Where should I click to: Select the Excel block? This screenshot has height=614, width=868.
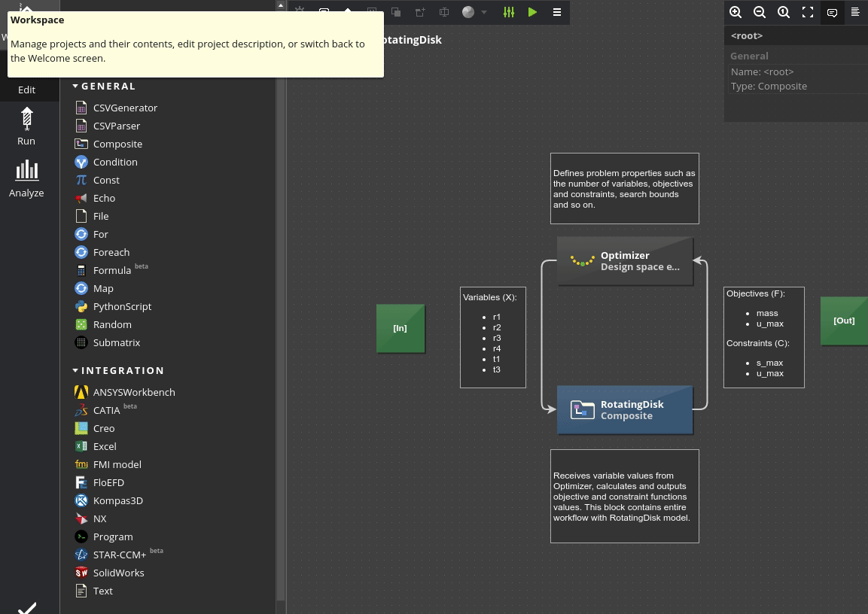click(96, 446)
